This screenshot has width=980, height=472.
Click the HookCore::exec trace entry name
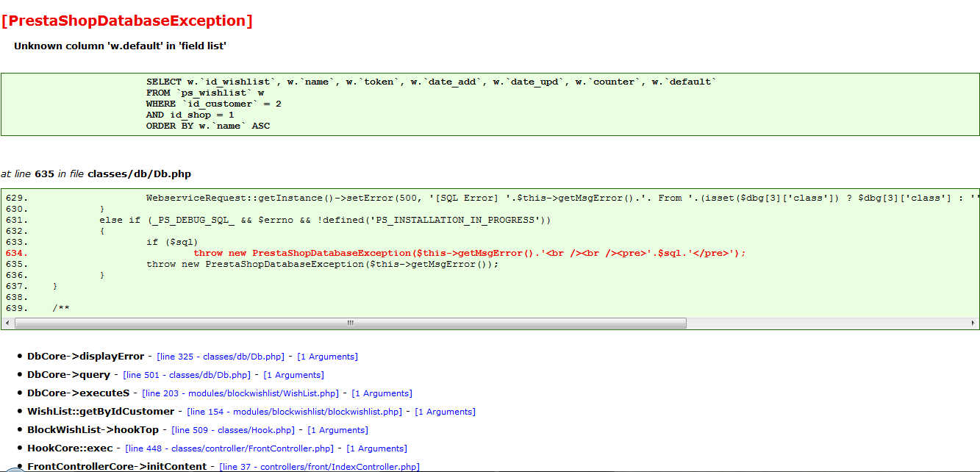pos(70,448)
